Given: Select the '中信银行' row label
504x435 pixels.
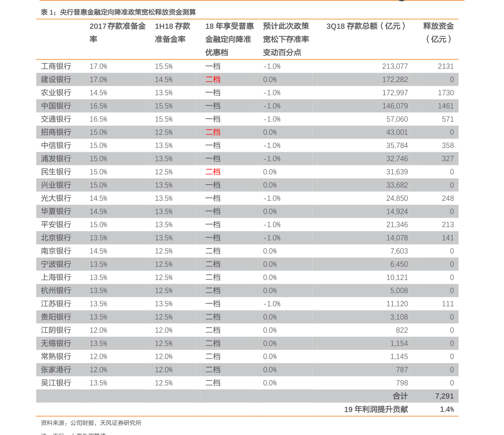Looking at the screenshot, I should pos(56,145).
